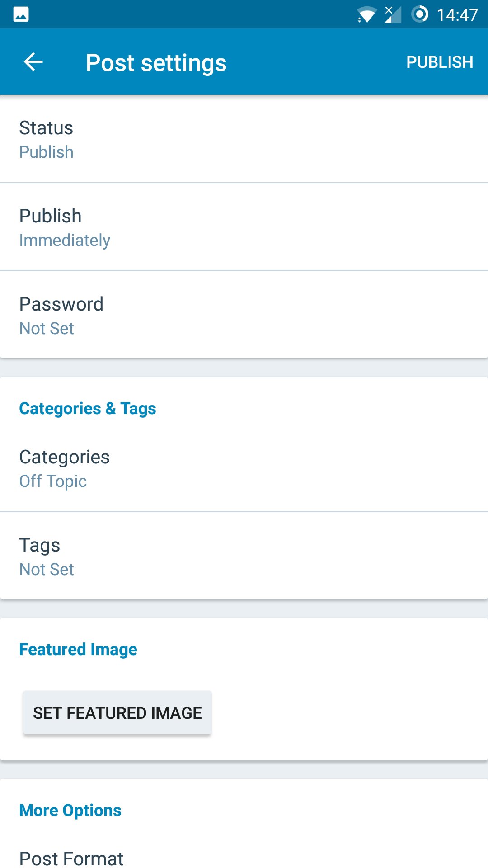The image size is (488, 868).
Task: Tap the Wi-Fi status icon
Action: pyautogui.click(x=366, y=15)
